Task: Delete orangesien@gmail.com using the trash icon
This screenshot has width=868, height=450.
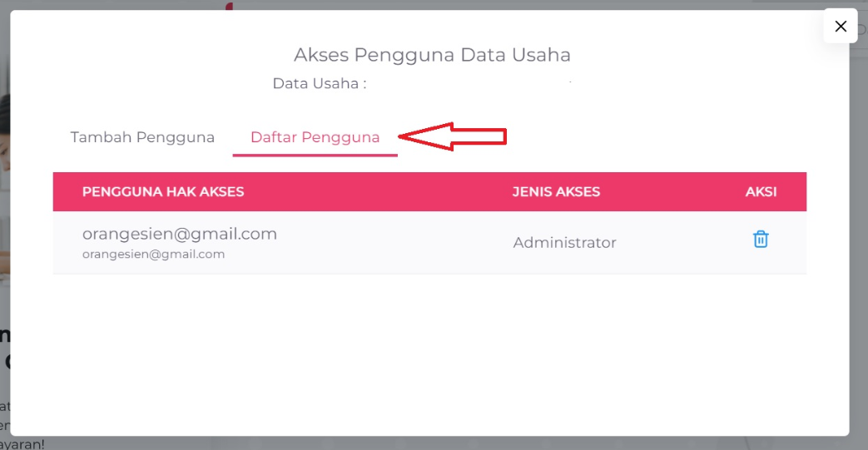Action: tap(761, 240)
